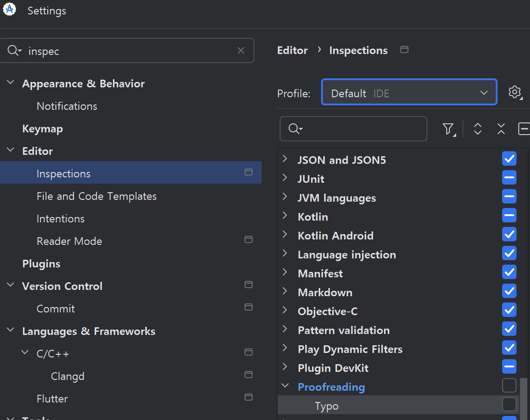530x420 pixels.
Task: Collapse the Proofreading inspection group
Action: pyautogui.click(x=285, y=386)
